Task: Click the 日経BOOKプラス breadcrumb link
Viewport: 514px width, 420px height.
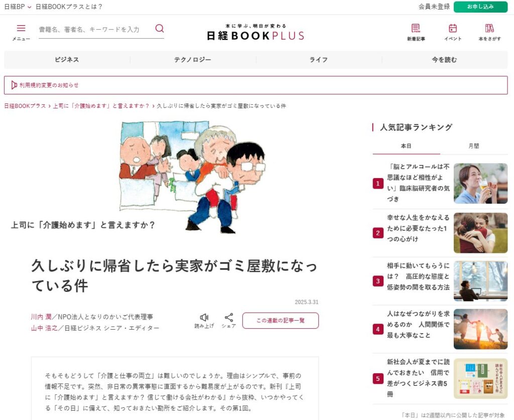Action: pyautogui.click(x=25, y=106)
